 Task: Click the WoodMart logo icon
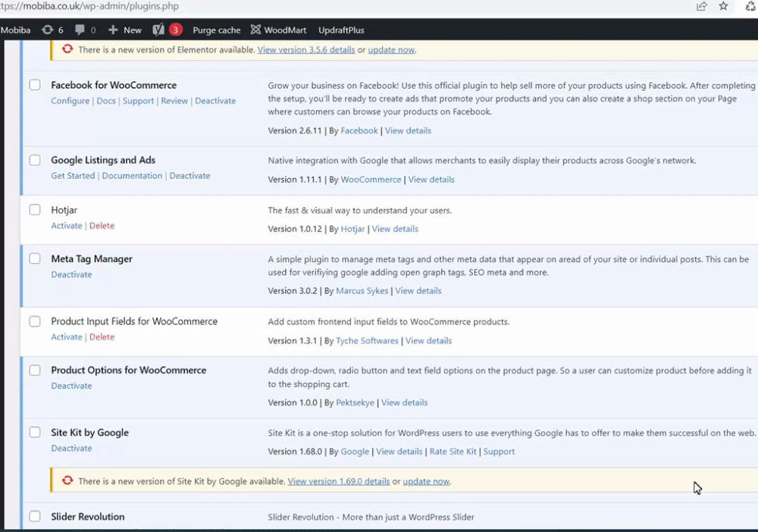click(x=255, y=30)
